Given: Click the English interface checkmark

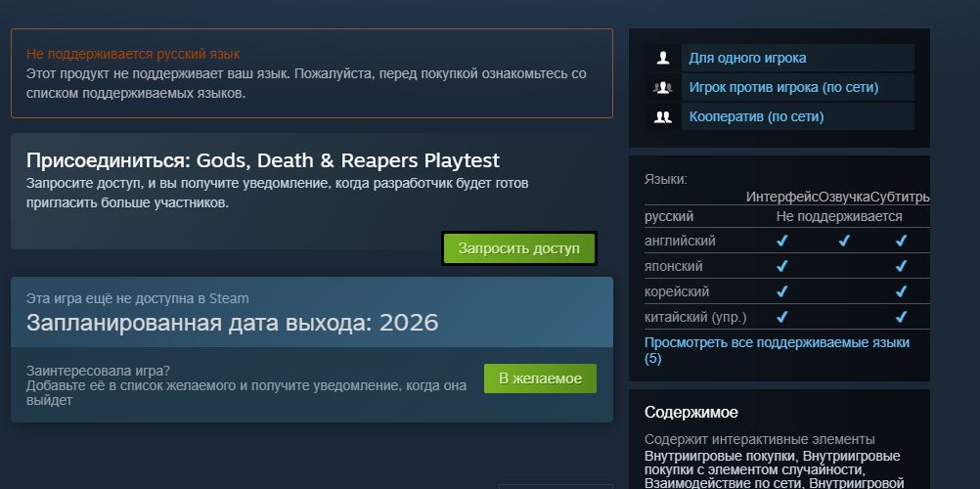Looking at the screenshot, I should pos(781,241).
